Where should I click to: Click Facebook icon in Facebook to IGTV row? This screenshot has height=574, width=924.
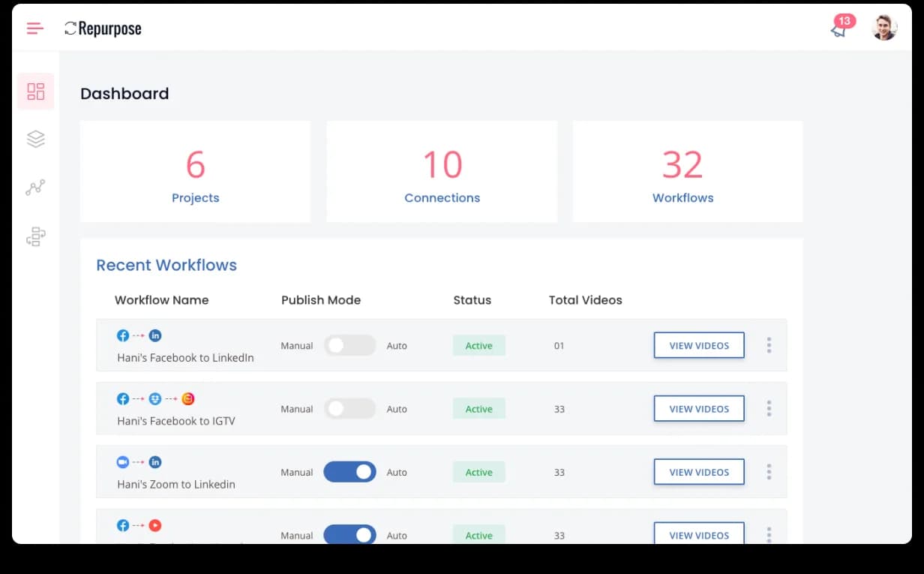[123, 398]
